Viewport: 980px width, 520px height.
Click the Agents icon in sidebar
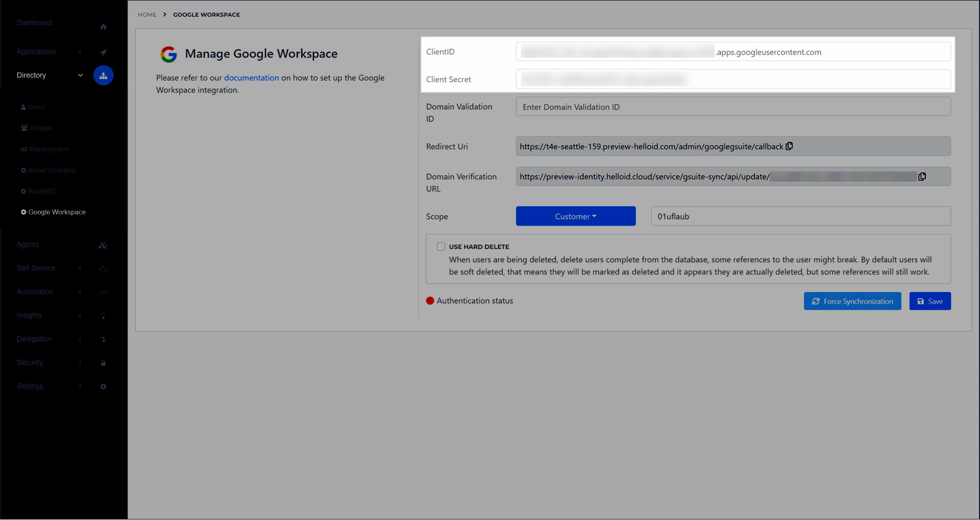pyautogui.click(x=103, y=245)
